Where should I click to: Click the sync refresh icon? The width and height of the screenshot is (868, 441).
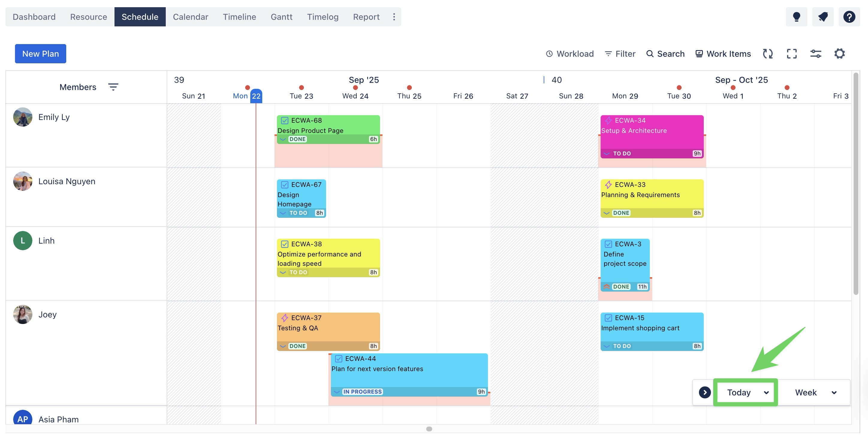[x=768, y=54]
